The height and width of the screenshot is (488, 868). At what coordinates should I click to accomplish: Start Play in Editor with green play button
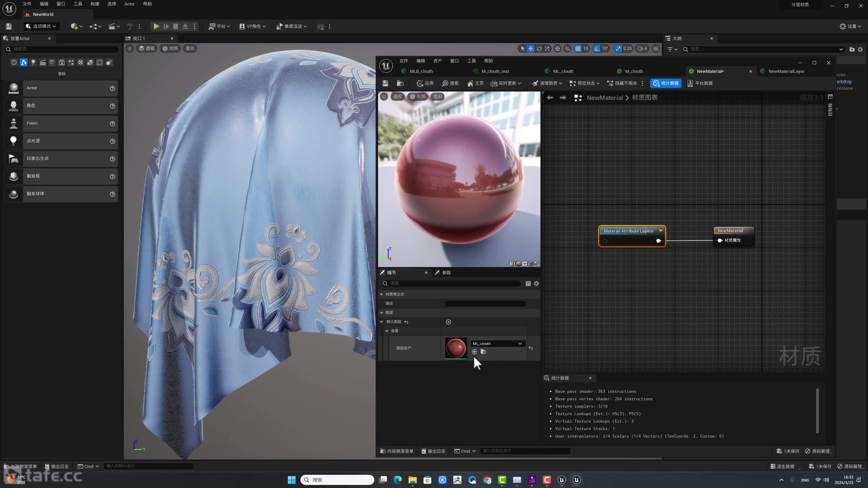[x=156, y=26]
